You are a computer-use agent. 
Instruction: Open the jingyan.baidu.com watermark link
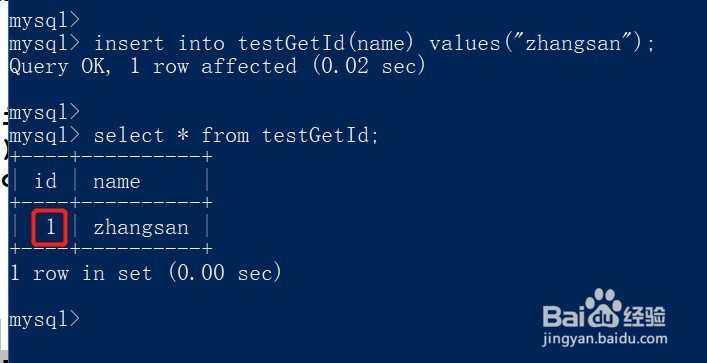point(604,338)
